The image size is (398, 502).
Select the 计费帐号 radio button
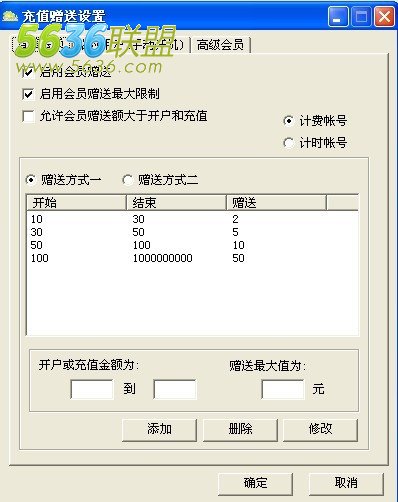(x=288, y=121)
